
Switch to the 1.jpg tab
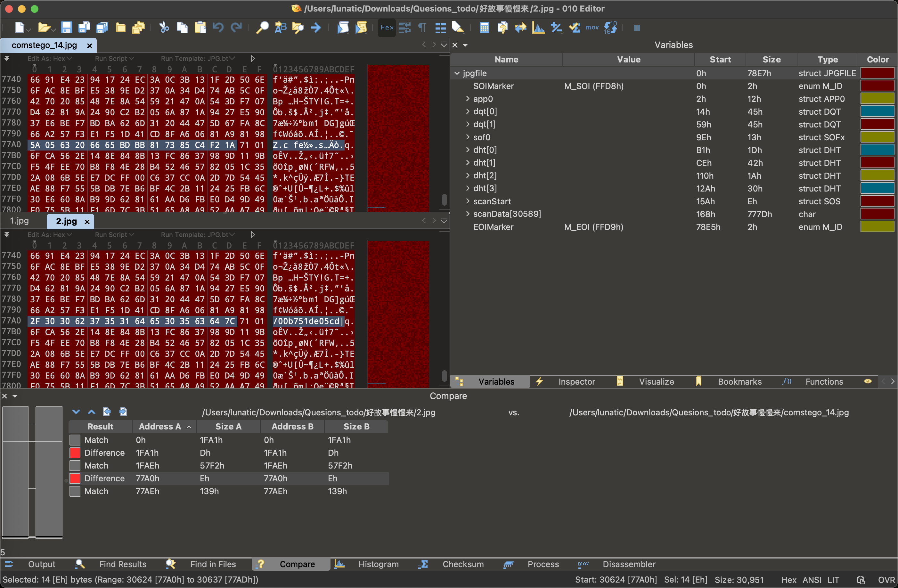[x=20, y=221]
